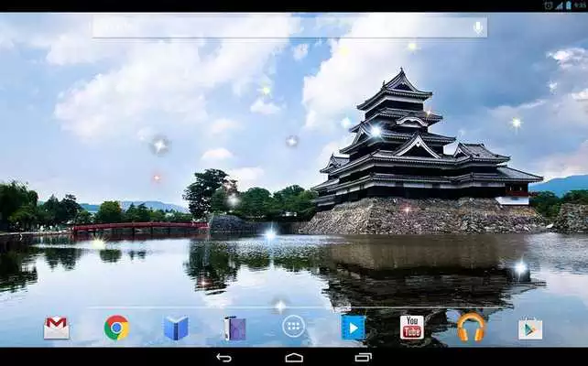Open the Play Books app
The image size is (588, 366).
tap(176, 328)
